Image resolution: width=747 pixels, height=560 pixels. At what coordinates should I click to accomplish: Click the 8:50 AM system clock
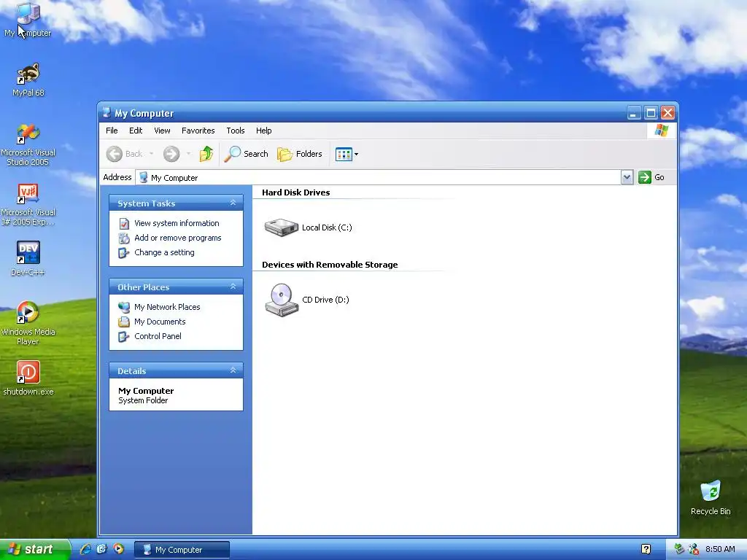tap(720, 549)
